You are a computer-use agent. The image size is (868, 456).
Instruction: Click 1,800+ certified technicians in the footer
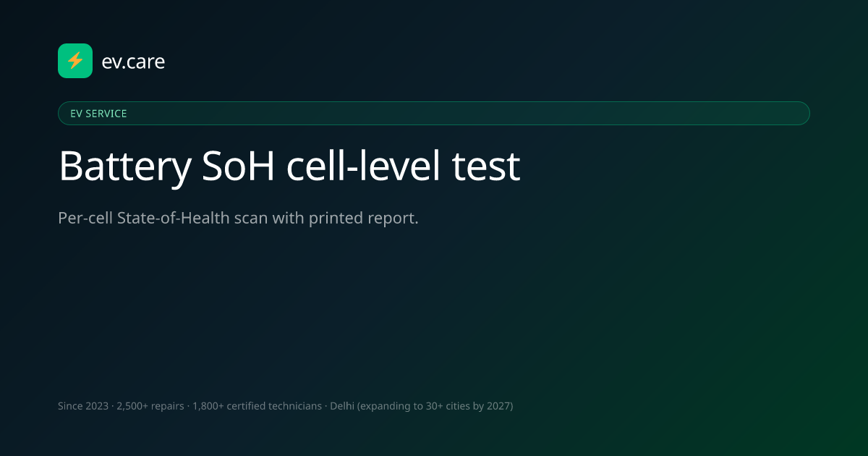[x=258, y=406]
